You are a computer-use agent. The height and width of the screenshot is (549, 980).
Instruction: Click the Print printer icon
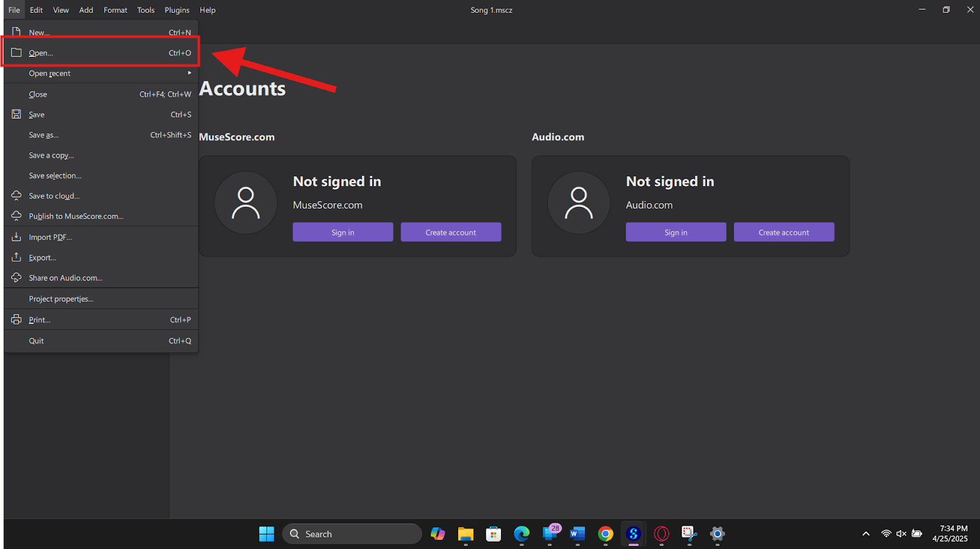(x=17, y=319)
